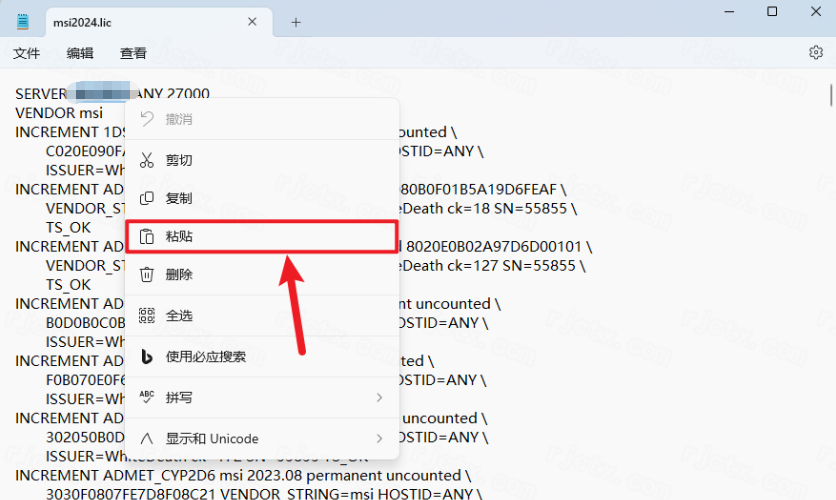This screenshot has width=836, height=500.
Task: Add a new tab with plus button
Action: click(x=296, y=22)
